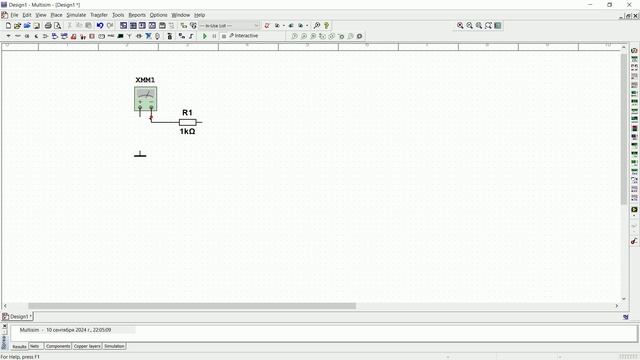Open the In-Use List dropdown
The height and width of the screenshot is (360, 640).
[229, 25]
